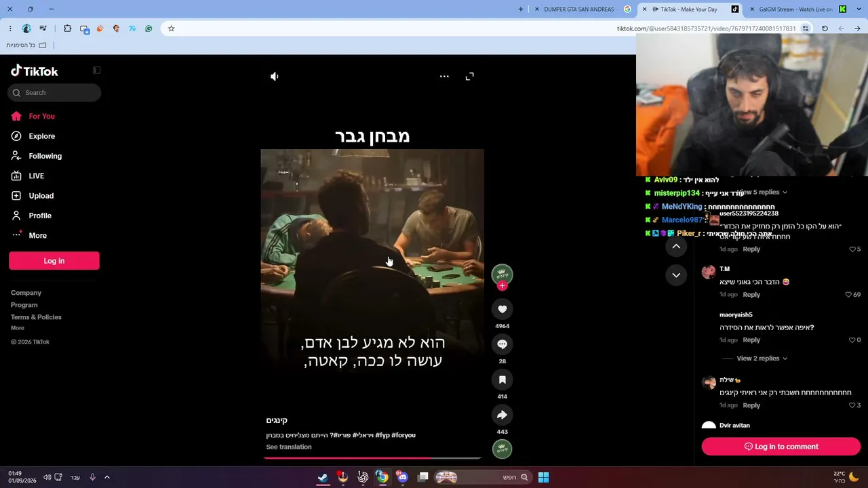
Task: Open comments via the speech bubble icon
Action: coord(502,344)
